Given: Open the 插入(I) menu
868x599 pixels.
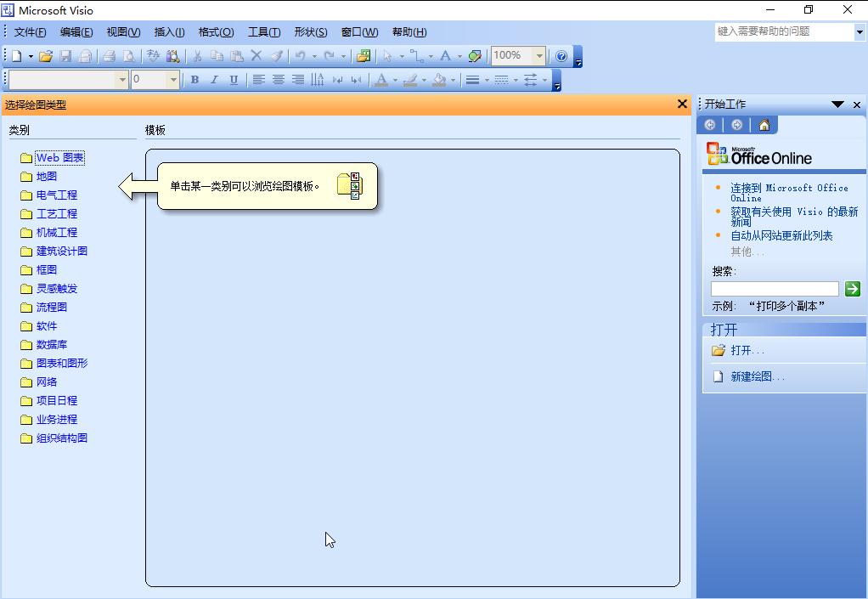Looking at the screenshot, I should point(169,32).
